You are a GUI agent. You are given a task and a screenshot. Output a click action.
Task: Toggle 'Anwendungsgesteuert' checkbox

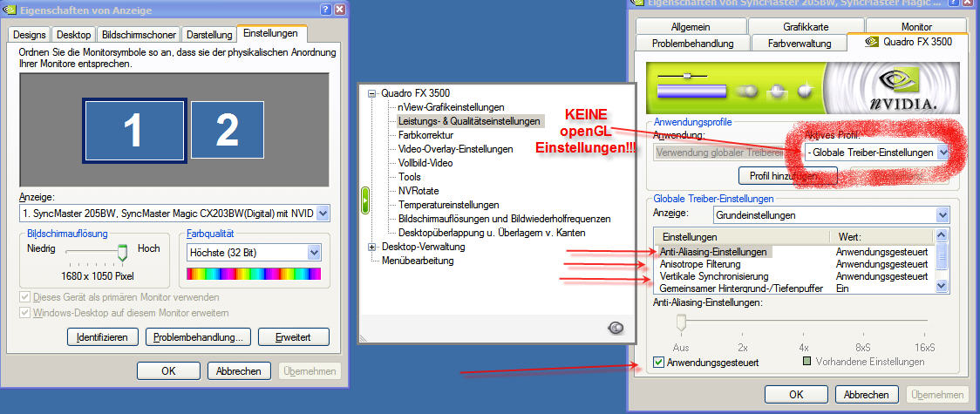pos(658,362)
